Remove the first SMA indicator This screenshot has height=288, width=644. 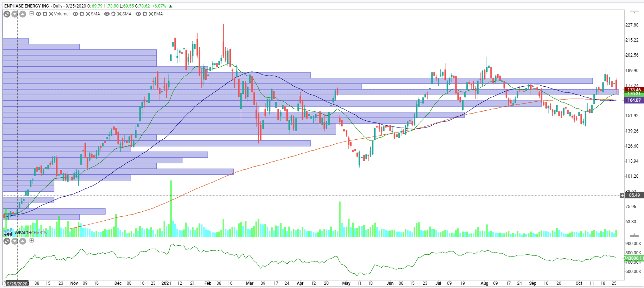point(88,14)
